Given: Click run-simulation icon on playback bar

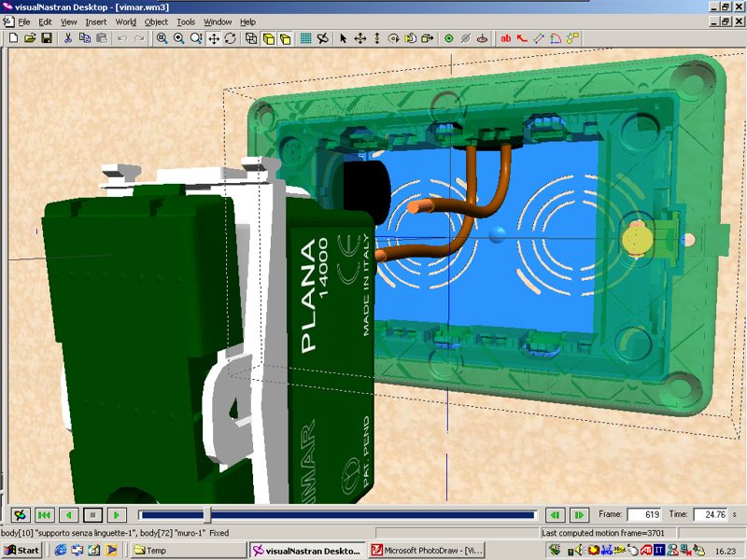Looking at the screenshot, I should (20, 515).
